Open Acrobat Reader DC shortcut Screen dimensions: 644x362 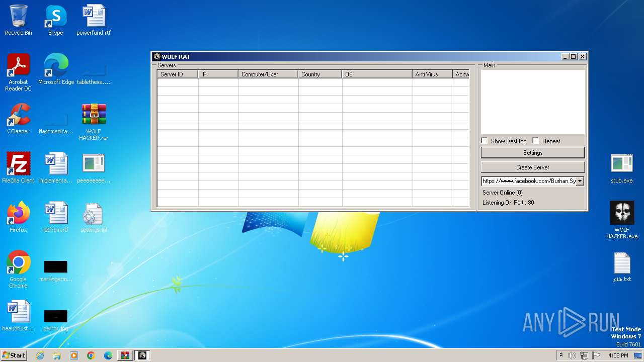18,72
